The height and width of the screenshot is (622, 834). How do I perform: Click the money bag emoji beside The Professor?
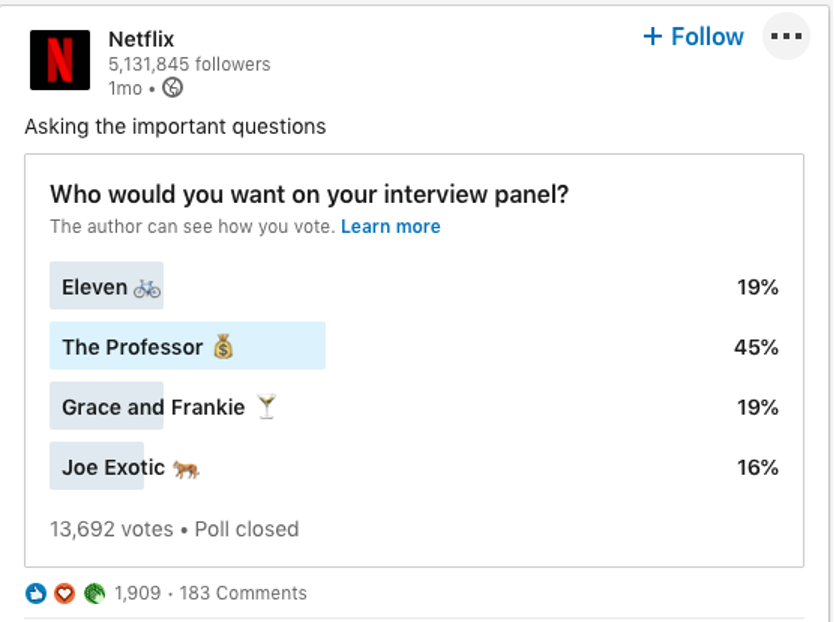[x=223, y=346]
